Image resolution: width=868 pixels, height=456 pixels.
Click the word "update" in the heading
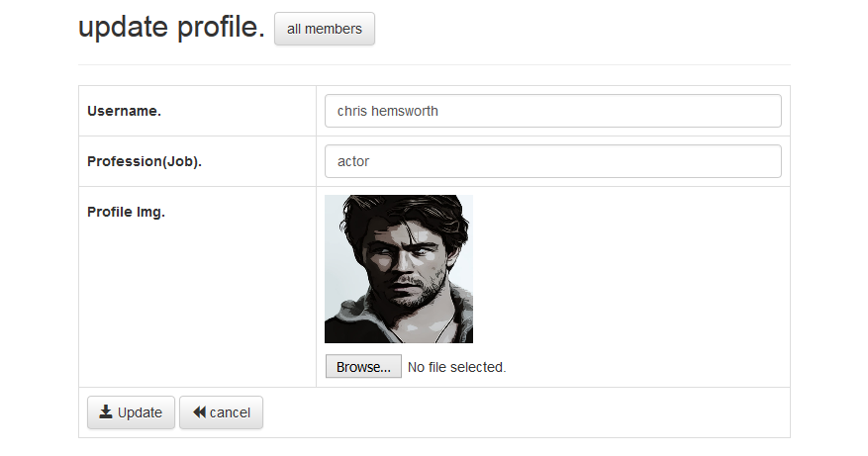(124, 29)
